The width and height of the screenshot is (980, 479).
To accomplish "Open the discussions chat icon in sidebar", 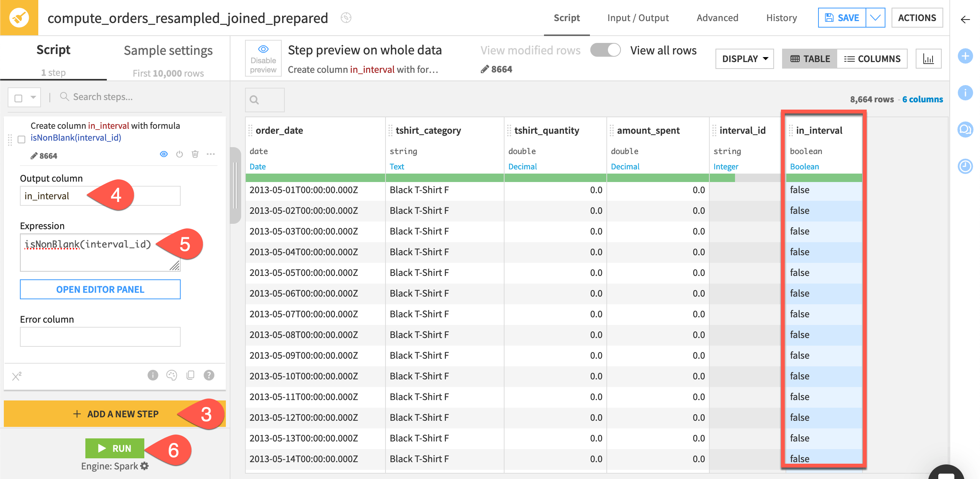I will [965, 129].
